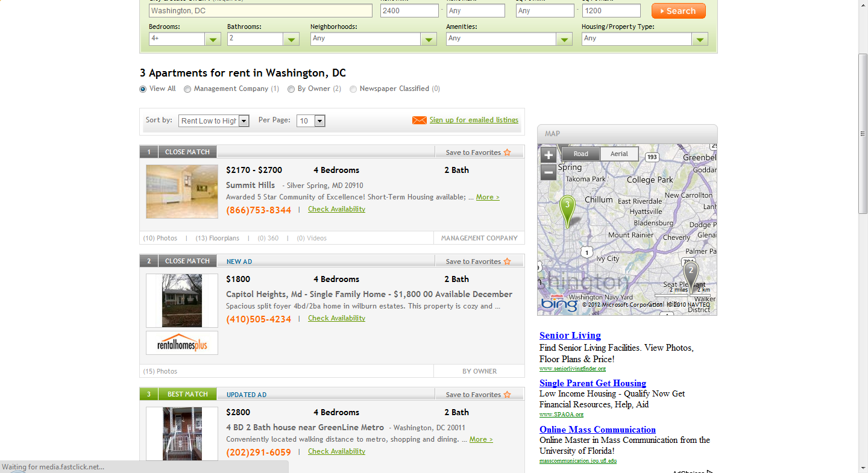Click (0) Videos for Summit Hills

coord(312,238)
